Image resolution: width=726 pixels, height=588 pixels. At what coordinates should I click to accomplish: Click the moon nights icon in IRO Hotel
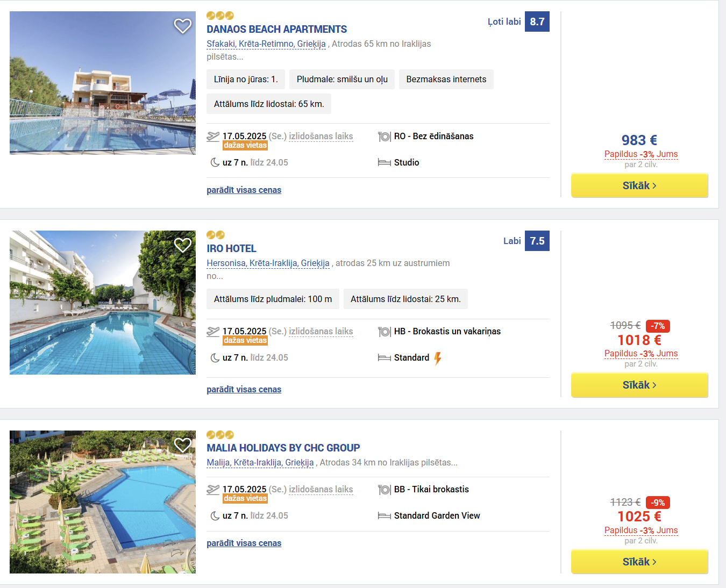click(x=215, y=357)
